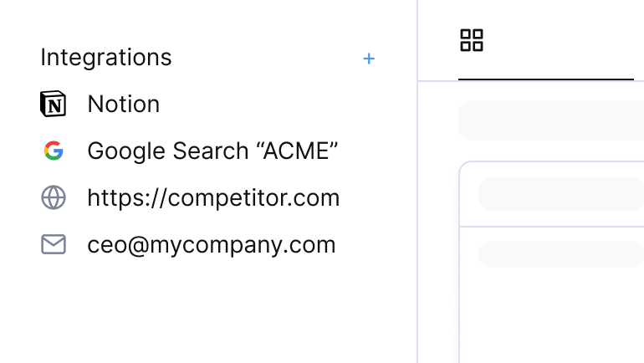Open the https://competitor.com source
The height and width of the screenshot is (363, 644).
(x=213, y=198)
